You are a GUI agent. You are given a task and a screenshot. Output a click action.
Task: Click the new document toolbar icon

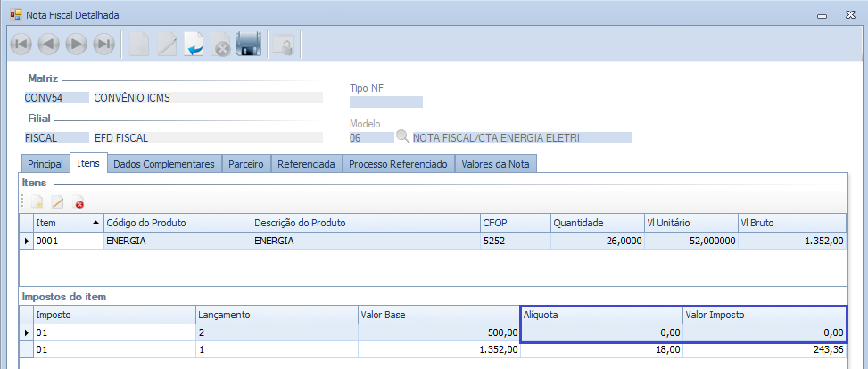click(x=139, y=44)
